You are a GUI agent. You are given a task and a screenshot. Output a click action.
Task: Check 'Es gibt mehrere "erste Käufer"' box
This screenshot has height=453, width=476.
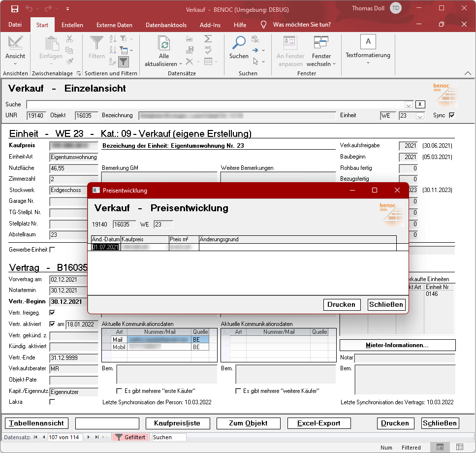[x=119, y=391]
